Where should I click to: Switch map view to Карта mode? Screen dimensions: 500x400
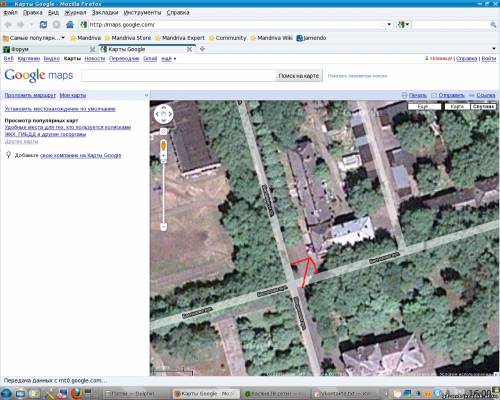click(x=457, y=107)
